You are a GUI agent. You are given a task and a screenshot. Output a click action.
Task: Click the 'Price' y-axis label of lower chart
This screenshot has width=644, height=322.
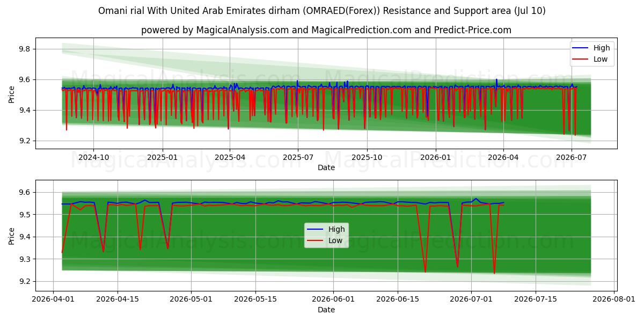pyautogui.click(x=12, y=236)
